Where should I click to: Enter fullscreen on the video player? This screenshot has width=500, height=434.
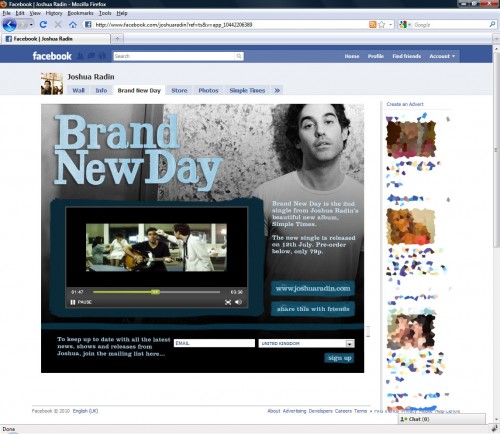point(228,302)
